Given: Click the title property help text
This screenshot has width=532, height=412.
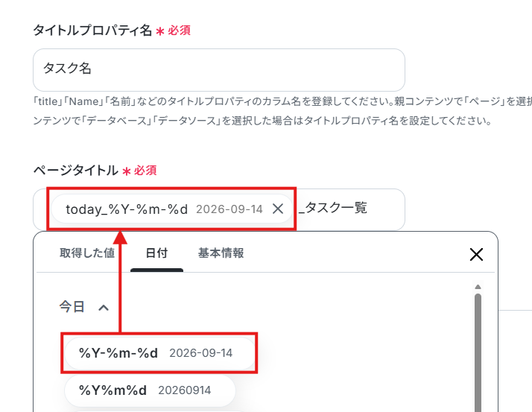Looking at the screenshot, I should click(x=282, y=111).
